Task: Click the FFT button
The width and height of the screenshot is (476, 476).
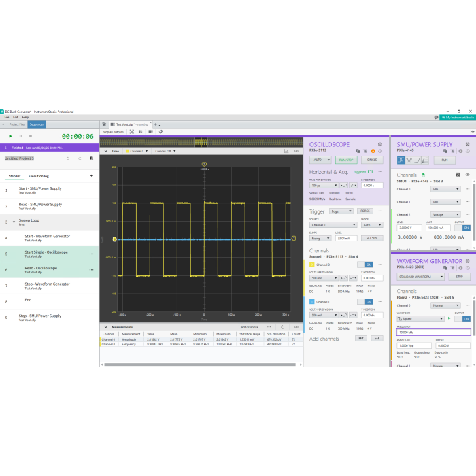Action: 360,338
